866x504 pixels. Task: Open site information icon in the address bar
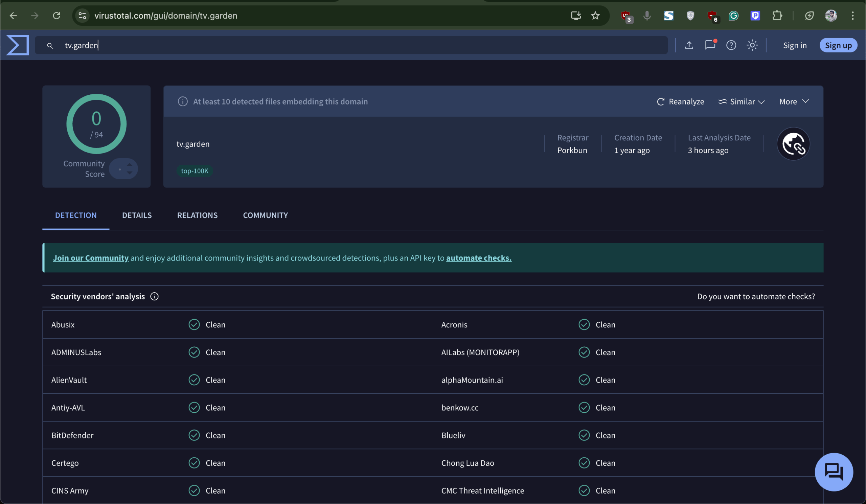(83, 16)
